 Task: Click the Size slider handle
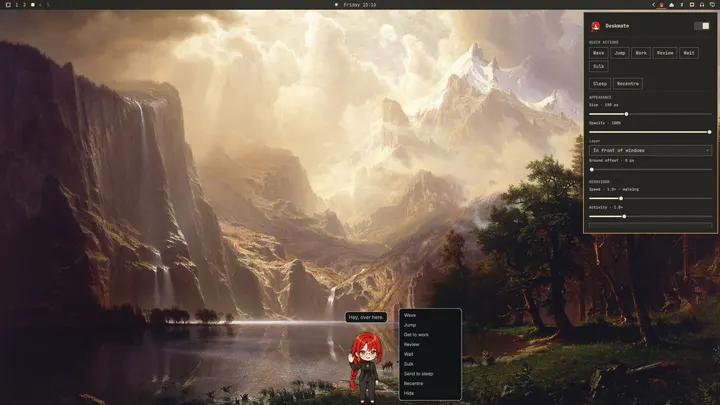point(626,114)
